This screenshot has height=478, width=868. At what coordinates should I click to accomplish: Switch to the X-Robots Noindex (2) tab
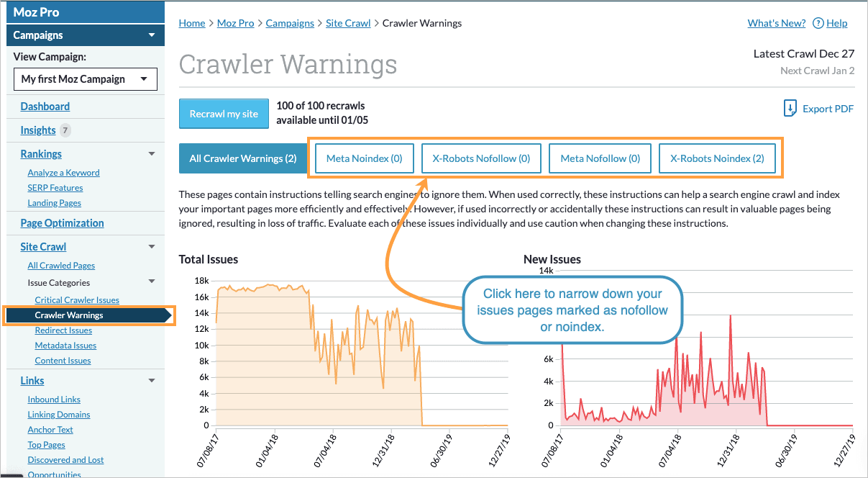click(x=717, y=158)
